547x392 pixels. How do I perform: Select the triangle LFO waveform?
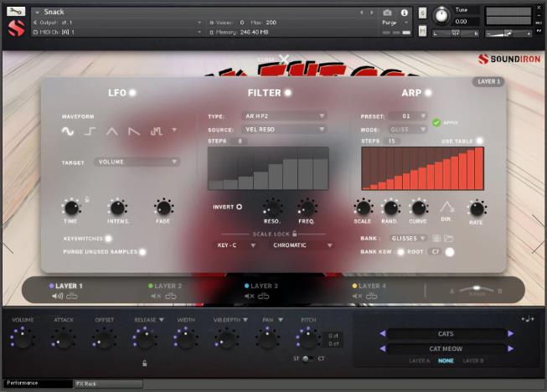coord(111,132)
